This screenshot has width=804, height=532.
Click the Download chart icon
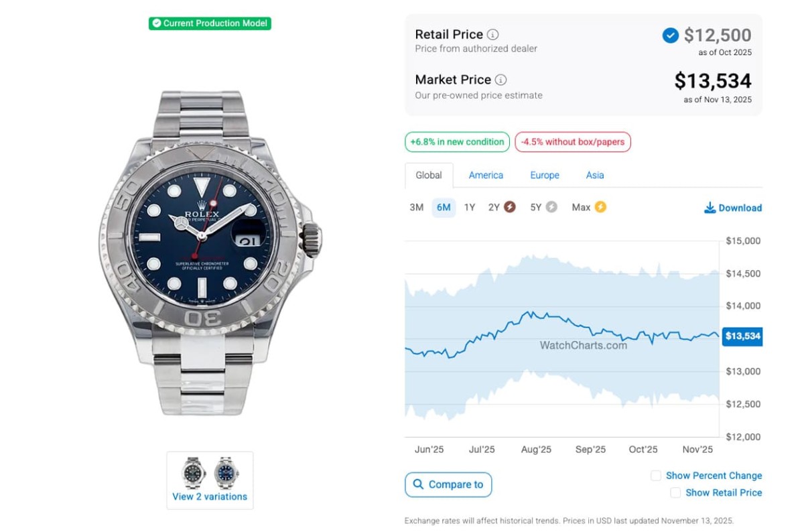710,208
